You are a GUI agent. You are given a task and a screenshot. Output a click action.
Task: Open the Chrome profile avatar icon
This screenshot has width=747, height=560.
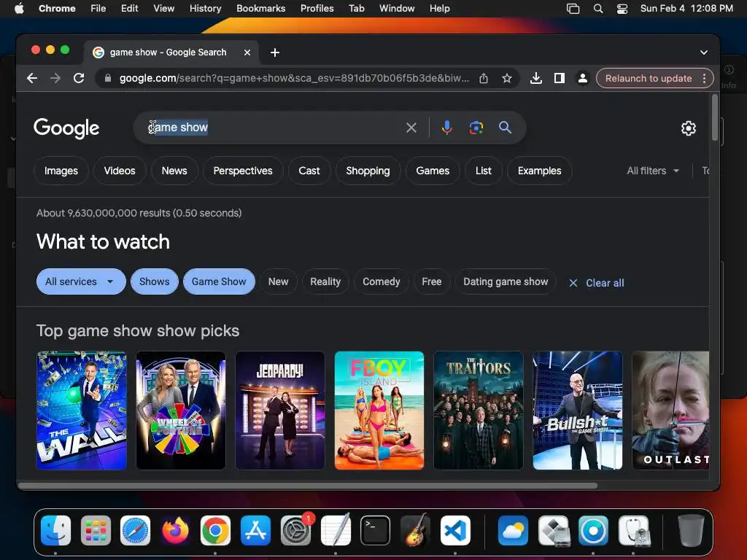point(582,78)
